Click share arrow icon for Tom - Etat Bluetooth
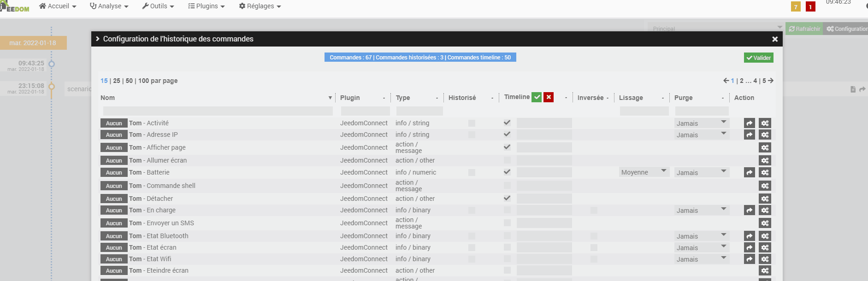Viewport: 868px width, 281px height. point(750,236)
